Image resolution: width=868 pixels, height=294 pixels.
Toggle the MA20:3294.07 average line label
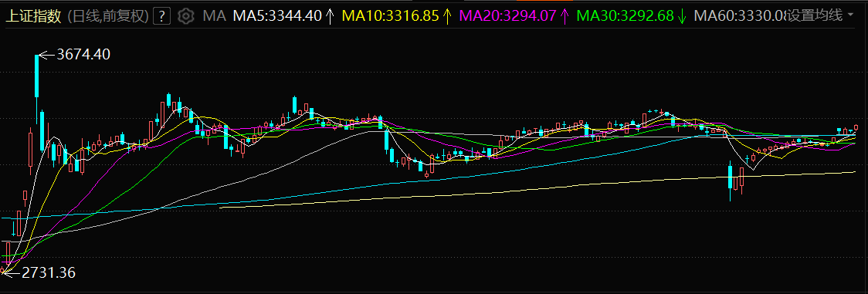508,16
